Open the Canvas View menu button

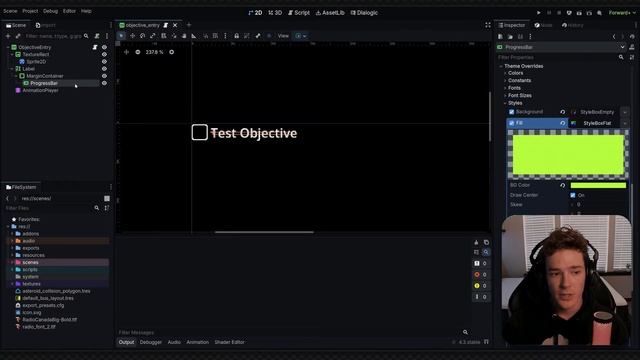pos(283,36)
